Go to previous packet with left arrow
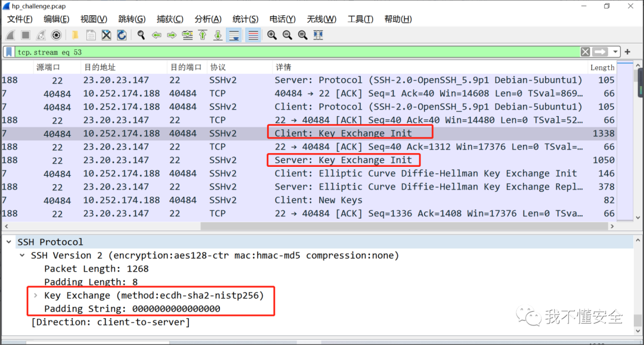 156,35
